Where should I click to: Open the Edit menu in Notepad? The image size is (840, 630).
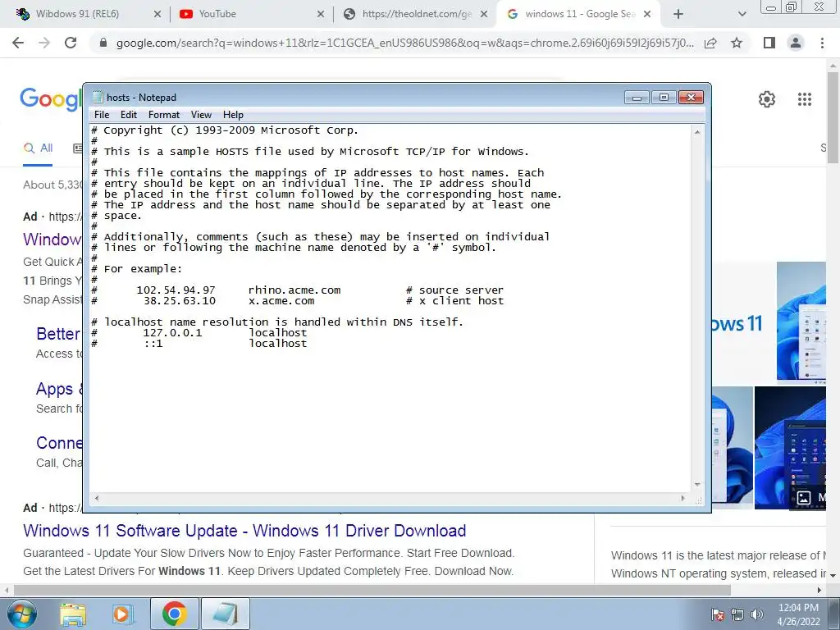(129, 115)
